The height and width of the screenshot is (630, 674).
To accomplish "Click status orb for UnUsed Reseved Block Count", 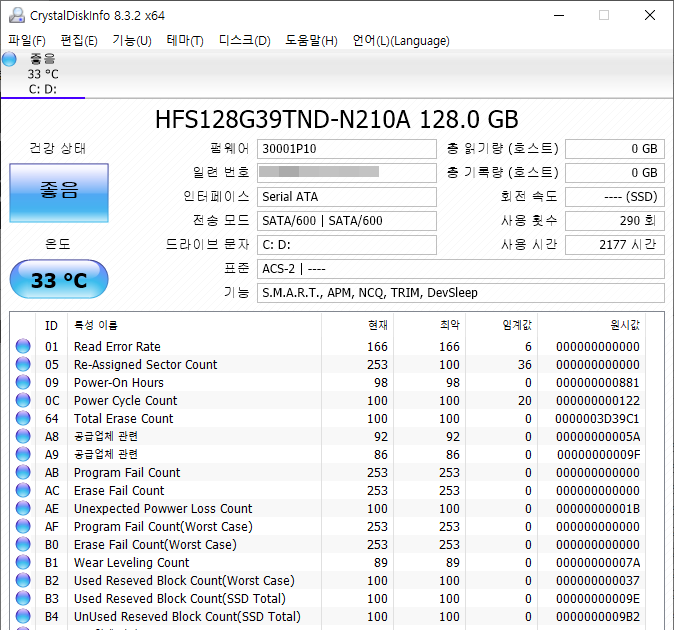I will tap(23, 617).
